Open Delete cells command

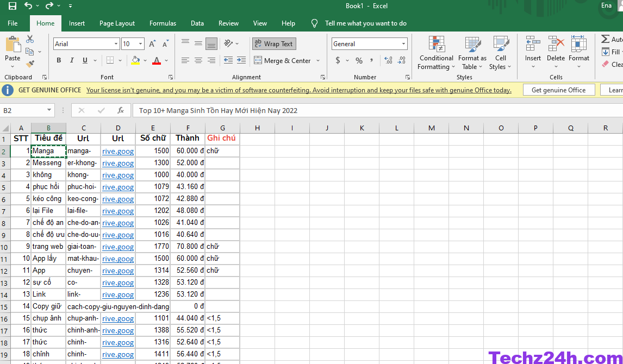pyautogui.click(x=556, y=52)
